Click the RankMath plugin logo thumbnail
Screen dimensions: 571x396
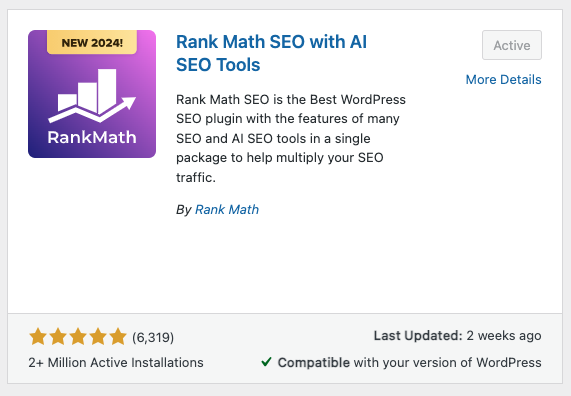coord(92,94)
